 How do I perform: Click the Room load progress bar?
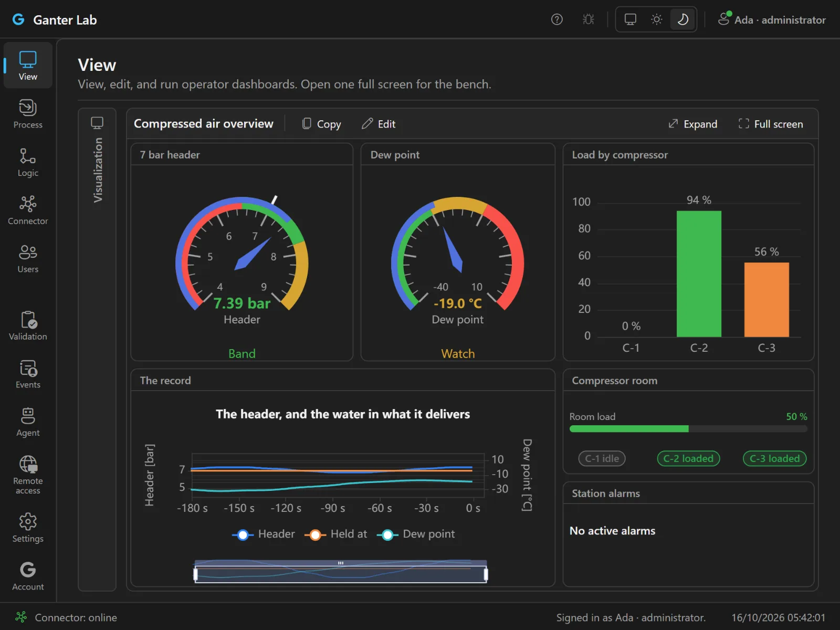click(x=688, y=429)
